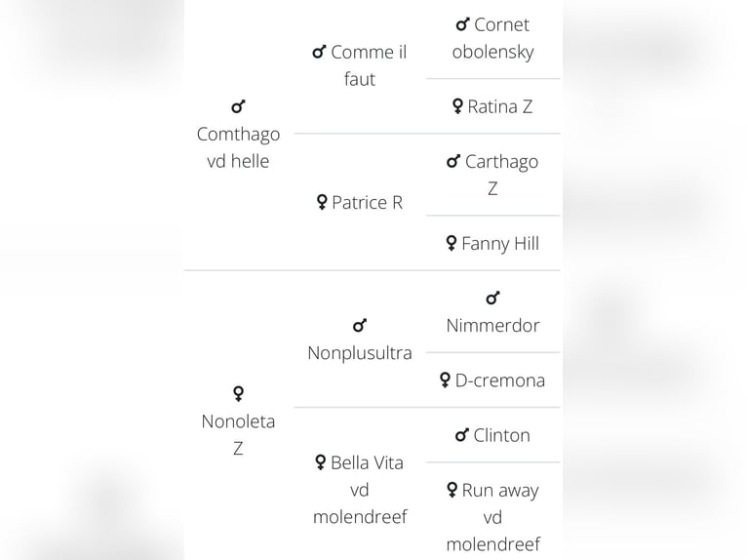Open the Comthago vd helle sire entry

coord(238,147)
